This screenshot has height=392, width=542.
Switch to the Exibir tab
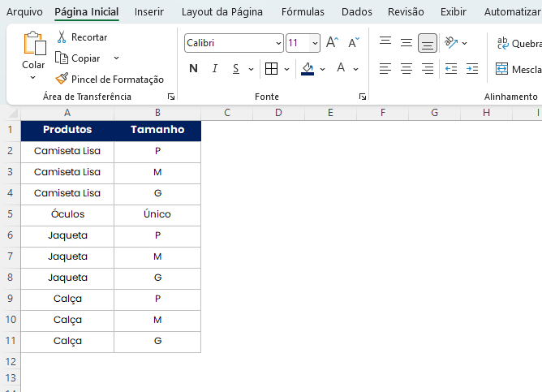pyautogui.click(x=454, y=11)
